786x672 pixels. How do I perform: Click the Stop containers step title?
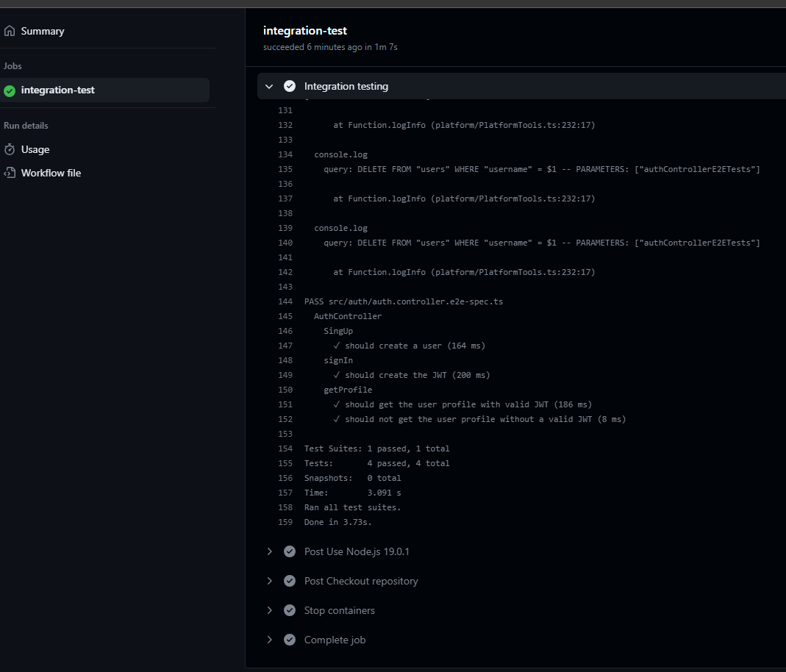(340, 610)
